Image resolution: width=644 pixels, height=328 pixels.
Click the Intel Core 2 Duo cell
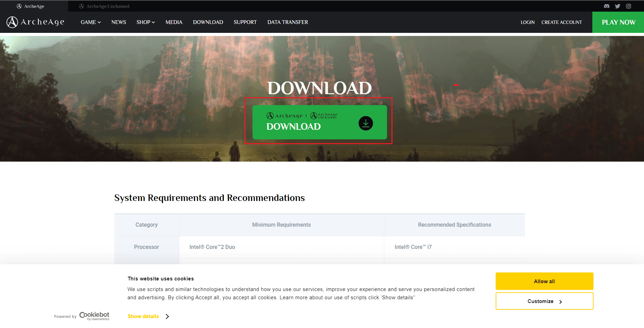coord(282,247)
